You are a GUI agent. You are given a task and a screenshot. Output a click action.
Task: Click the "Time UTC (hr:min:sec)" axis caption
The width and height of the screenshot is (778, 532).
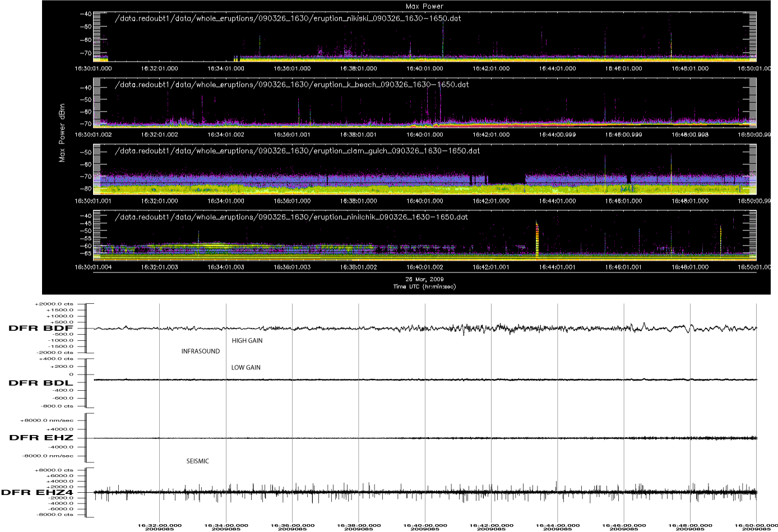pos(424,286)
